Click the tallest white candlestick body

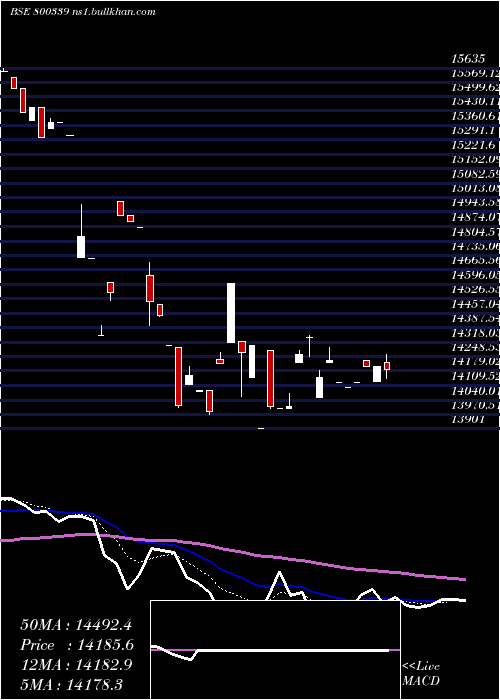(x=231, y=312)
